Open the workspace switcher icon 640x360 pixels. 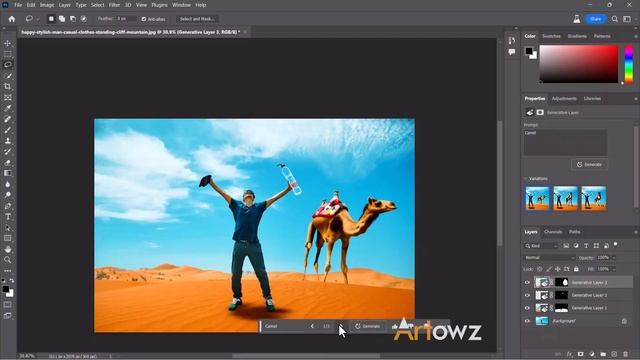point(627,19)
